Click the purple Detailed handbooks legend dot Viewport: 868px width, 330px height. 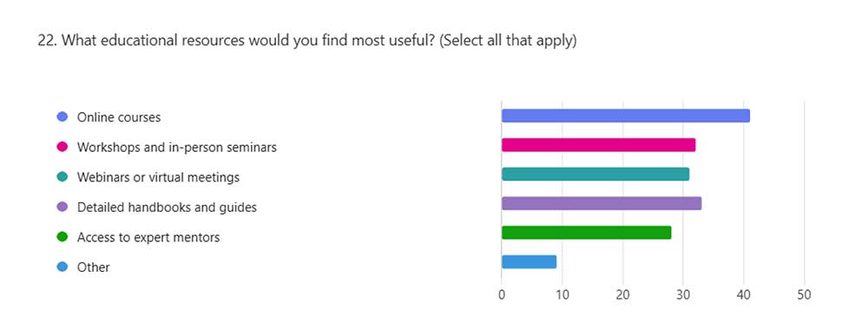point(62,207)
